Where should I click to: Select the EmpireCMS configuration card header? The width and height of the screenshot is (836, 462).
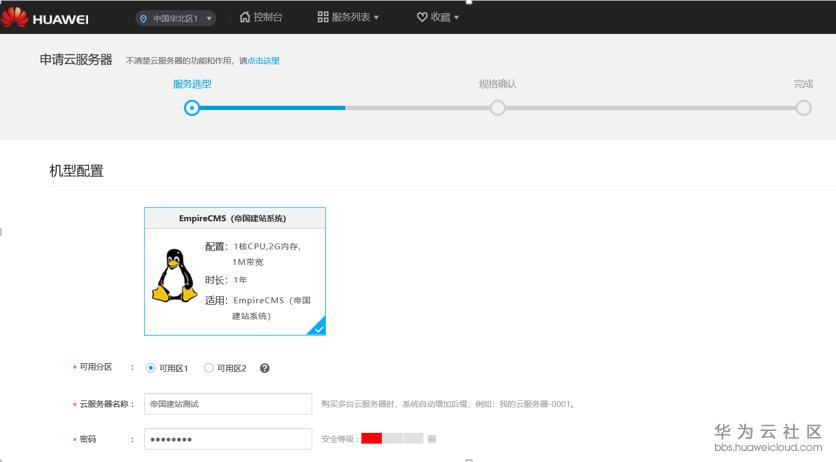coord(235,218)
